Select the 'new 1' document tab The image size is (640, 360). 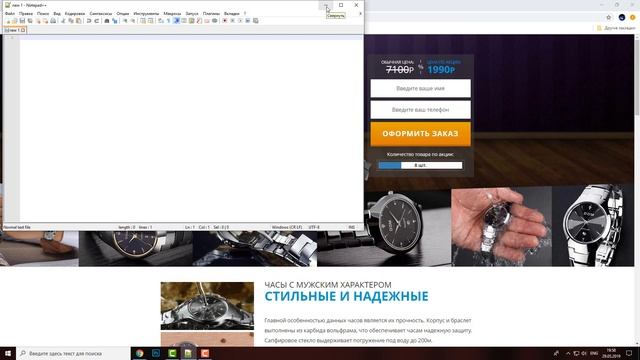click(x=14, y=30)
